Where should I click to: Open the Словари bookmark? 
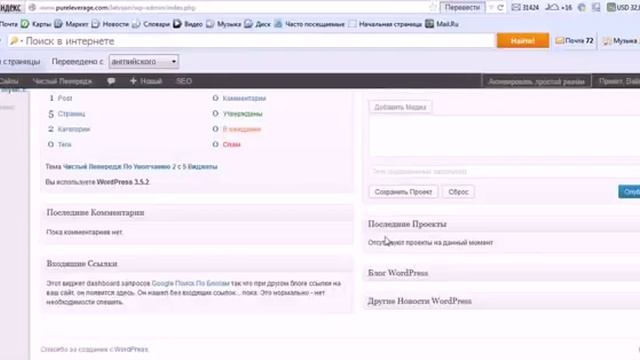coord(151,24)
